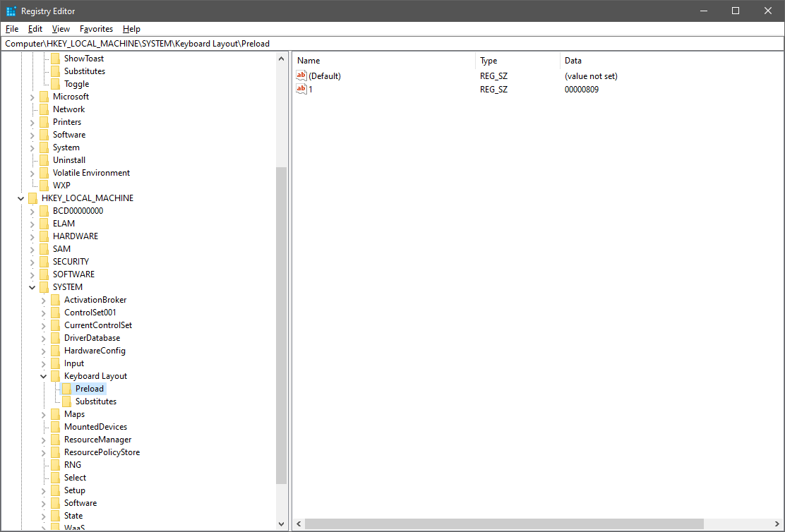Image resolution: width=785 pixels, height=532 pixels.
Task: Select the Substitutes key under Keyboard Layout
Action: coord(96,401)
